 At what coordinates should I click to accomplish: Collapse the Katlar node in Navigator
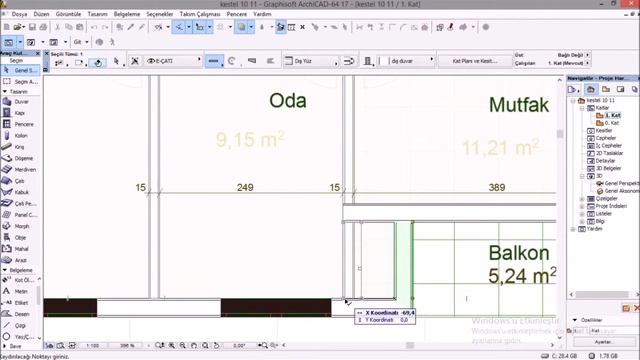(582, 108)
